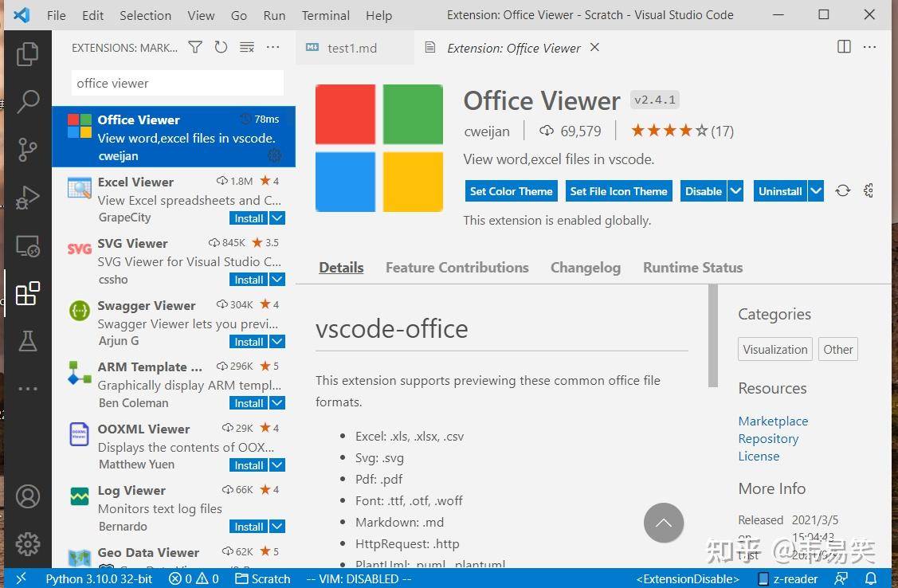This screenshot has height=588, width=898.
Task: Open the Explorer view in activity bar
Action: point(27,54)
